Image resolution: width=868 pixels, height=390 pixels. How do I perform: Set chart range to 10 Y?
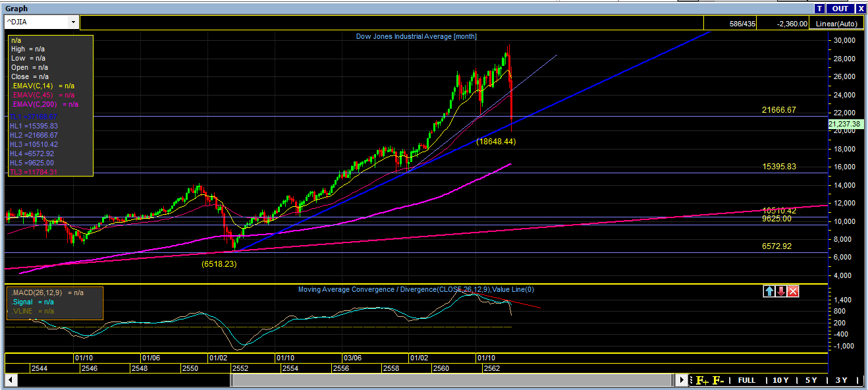click(x=780, y=380)
